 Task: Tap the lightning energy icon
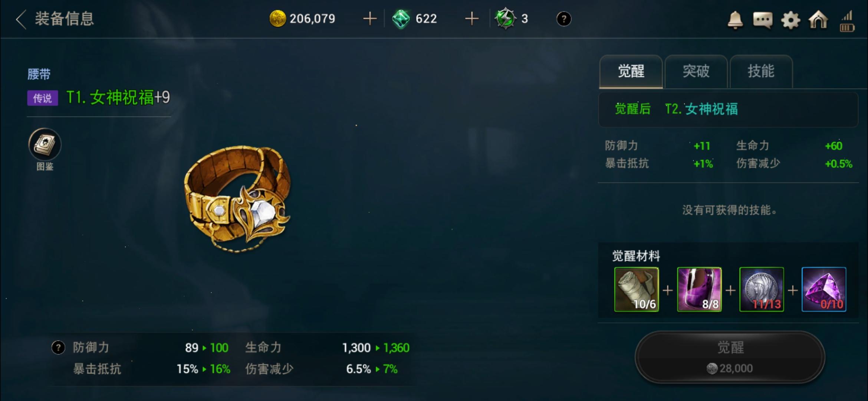[505, 18]
